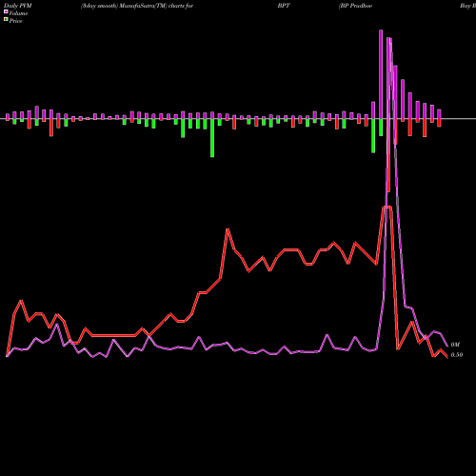The image size is (476, 476).
Task: Click the red price line peak near spike
Action: point(387,207)
